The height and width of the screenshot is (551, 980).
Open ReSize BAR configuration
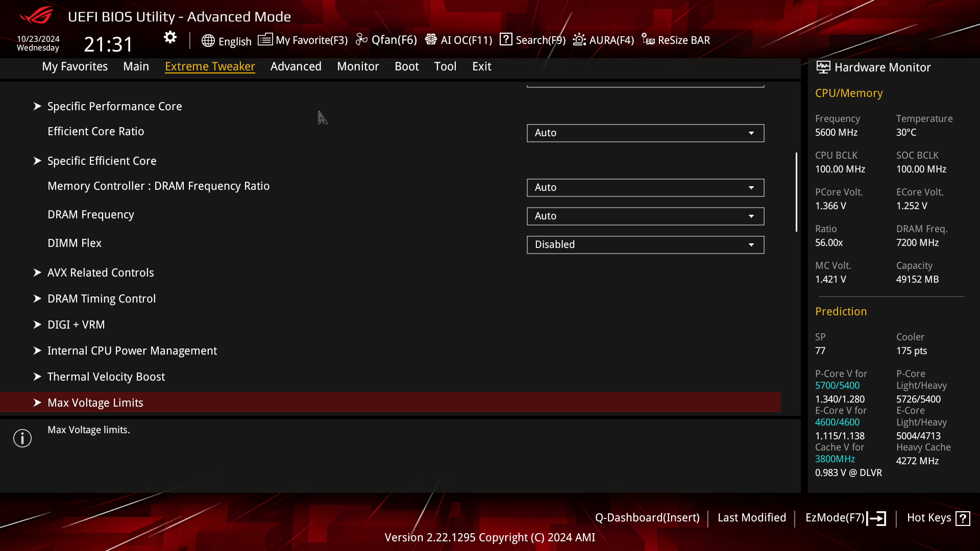pyautogui.click(x=676, y=40)
